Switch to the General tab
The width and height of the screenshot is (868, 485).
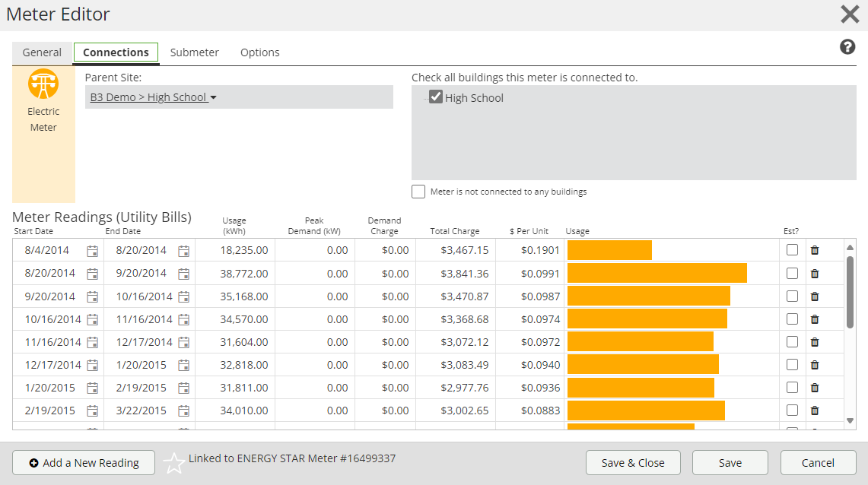[42, 52]
